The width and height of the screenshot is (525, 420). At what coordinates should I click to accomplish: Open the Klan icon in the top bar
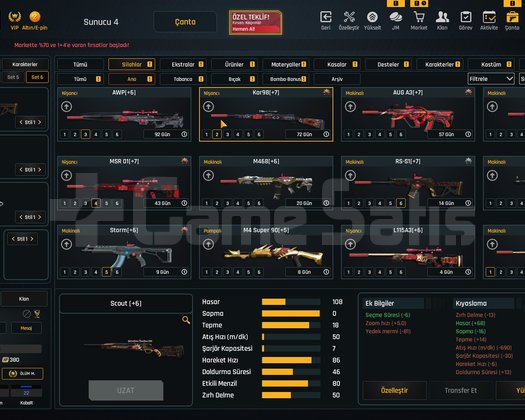click(442, 17)
